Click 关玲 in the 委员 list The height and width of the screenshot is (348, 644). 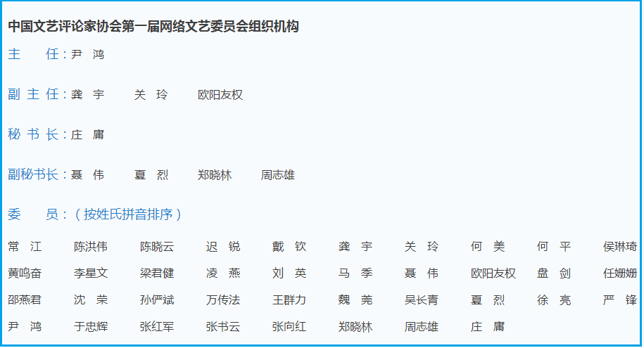click(422, 247)
